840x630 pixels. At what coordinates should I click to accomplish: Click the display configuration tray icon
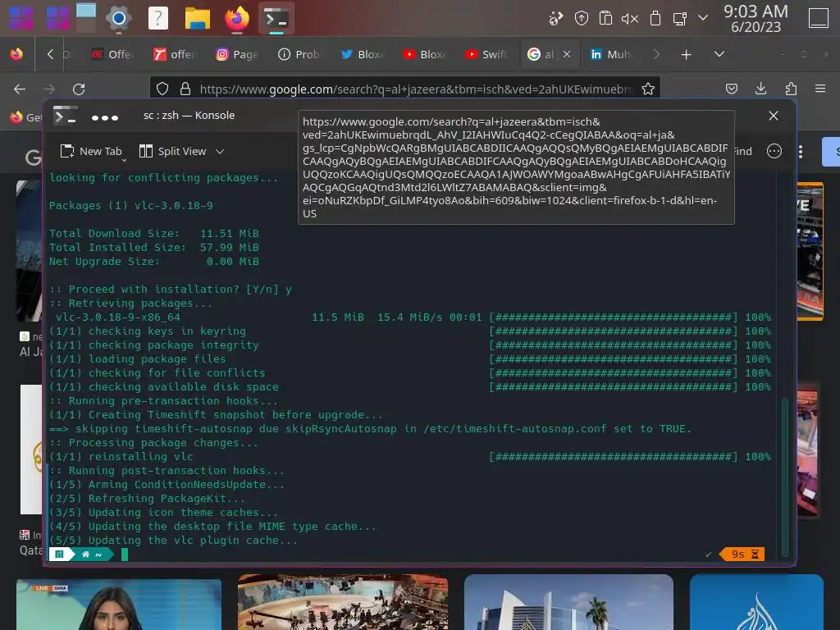[680, 20]
